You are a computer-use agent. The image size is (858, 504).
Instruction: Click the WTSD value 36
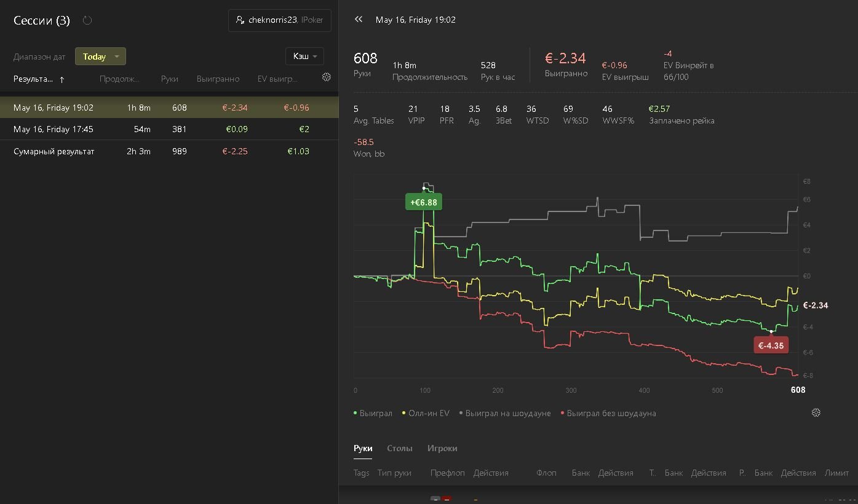(531, 109)
